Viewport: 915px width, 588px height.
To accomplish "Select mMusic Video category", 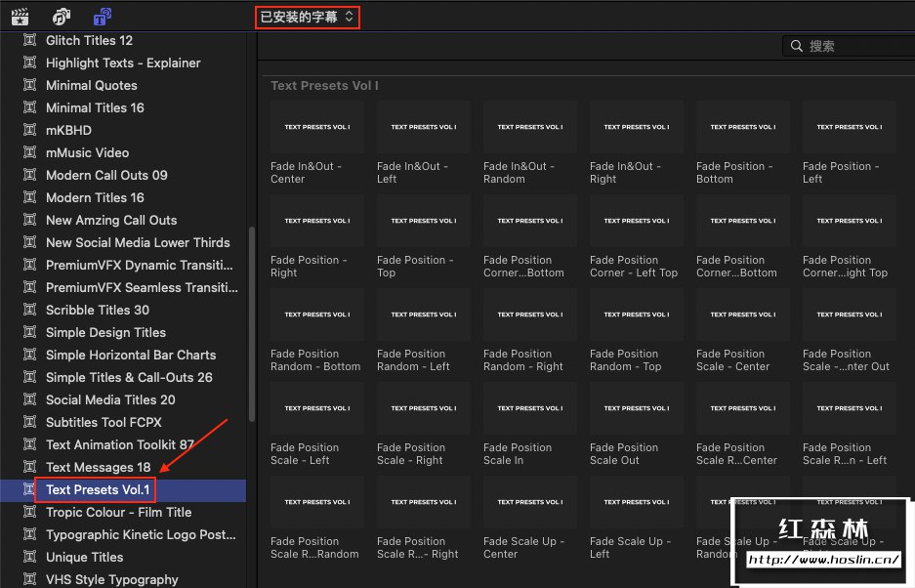I will (x=88, y=153).
